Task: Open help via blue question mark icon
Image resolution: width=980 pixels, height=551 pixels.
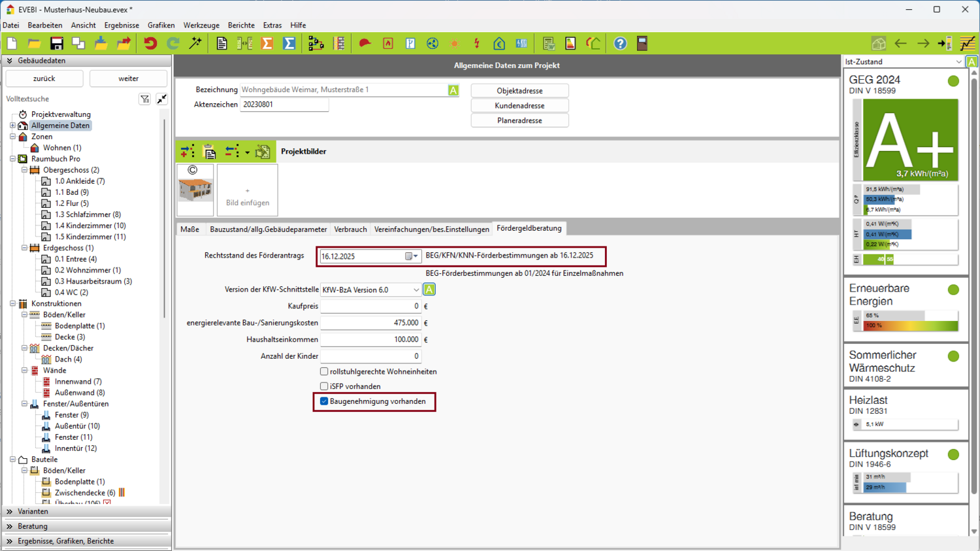Action: click(620, 44)
